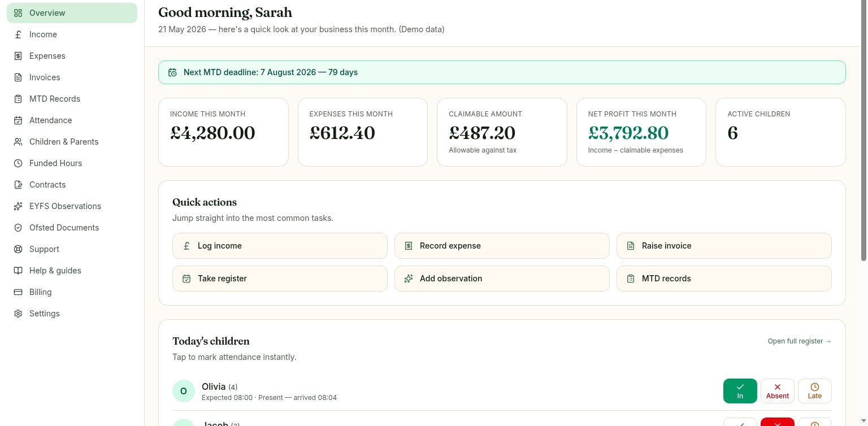
Task: Click the Good morning, Sarah heading
Action: tap(225, 12)
